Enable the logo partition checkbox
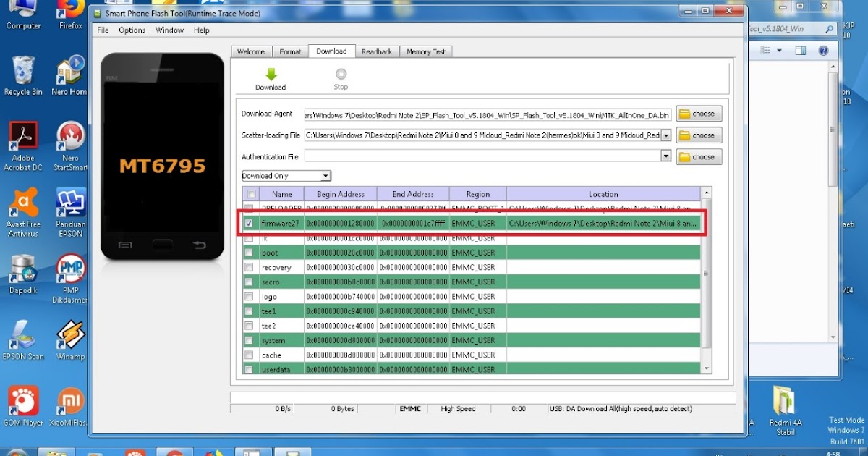 (249, 297)
